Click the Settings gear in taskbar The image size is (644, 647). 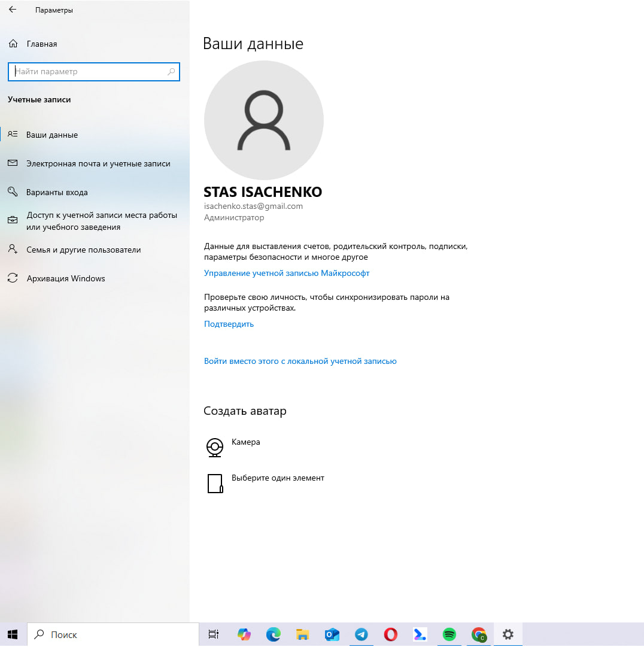508,634
